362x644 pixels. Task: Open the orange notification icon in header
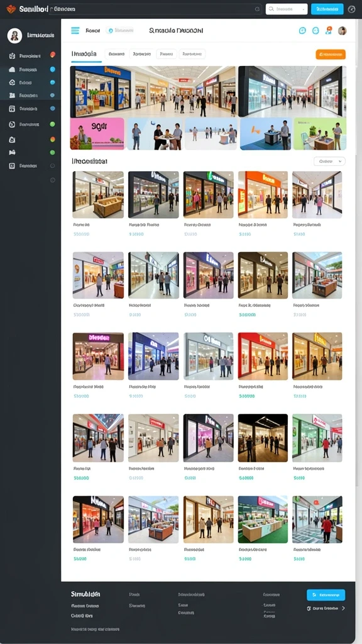[328, 30]
